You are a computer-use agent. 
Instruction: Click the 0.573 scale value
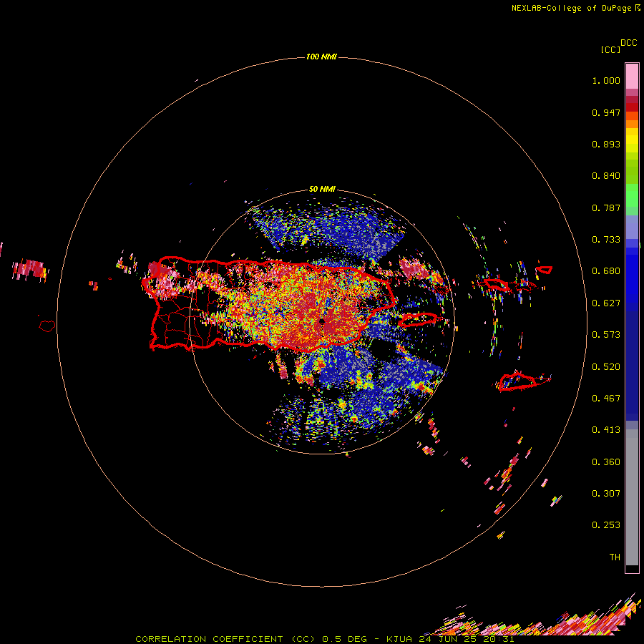pos(606,335)
